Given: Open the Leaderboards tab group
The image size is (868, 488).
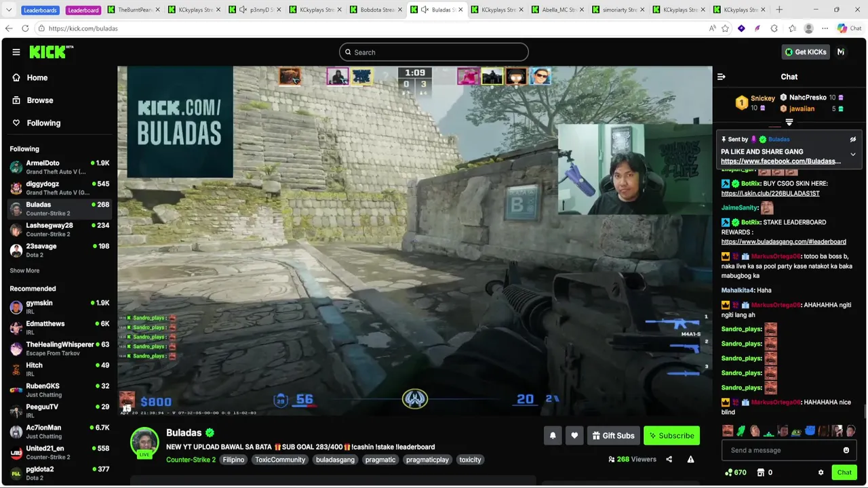Looking at the screenshot, I should 40,10.
